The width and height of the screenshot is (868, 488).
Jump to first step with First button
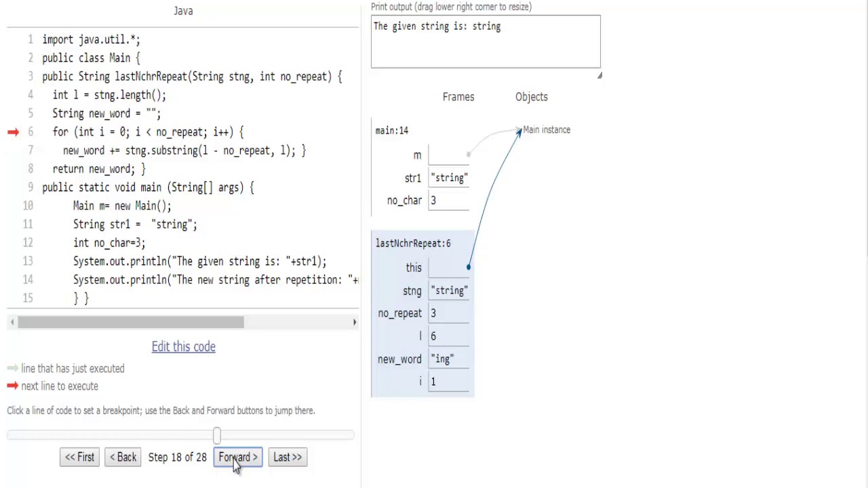[79, 457]
